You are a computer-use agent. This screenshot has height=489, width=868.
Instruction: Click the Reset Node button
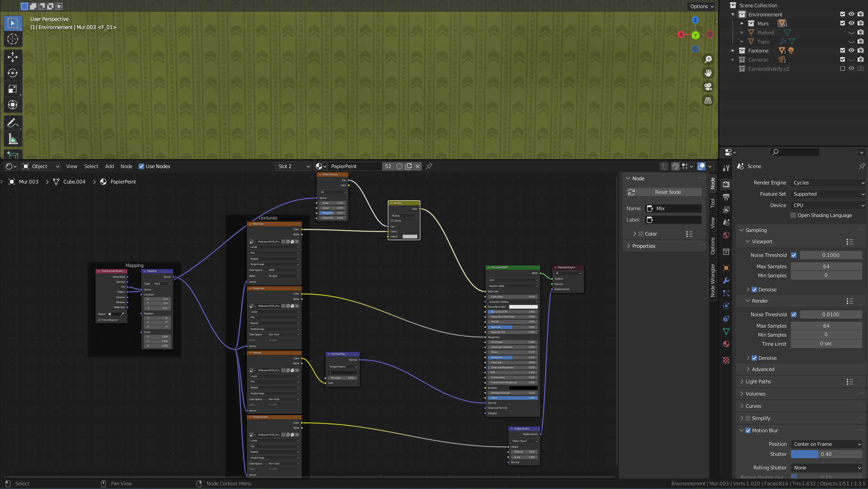[x=664, y=192]
